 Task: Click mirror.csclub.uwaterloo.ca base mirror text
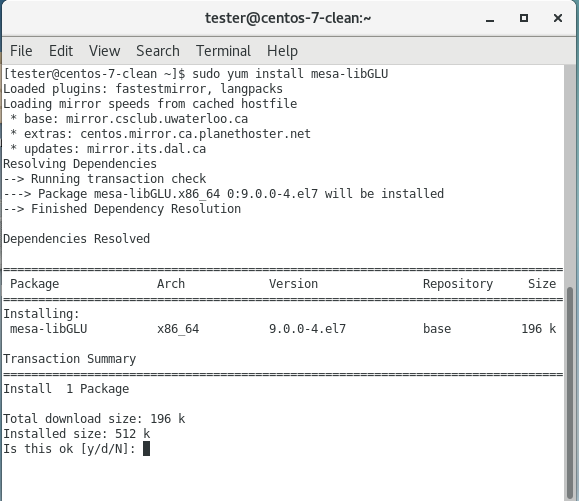[x=157, y=119]
